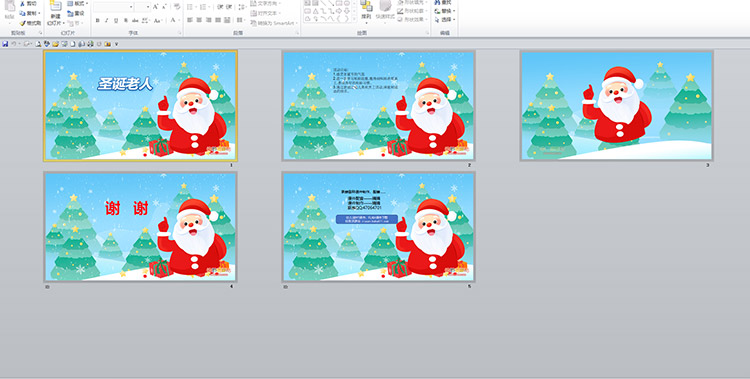Click the Copy icon in clipboard group
750x379 pixels.
click(x=22, y=13)
